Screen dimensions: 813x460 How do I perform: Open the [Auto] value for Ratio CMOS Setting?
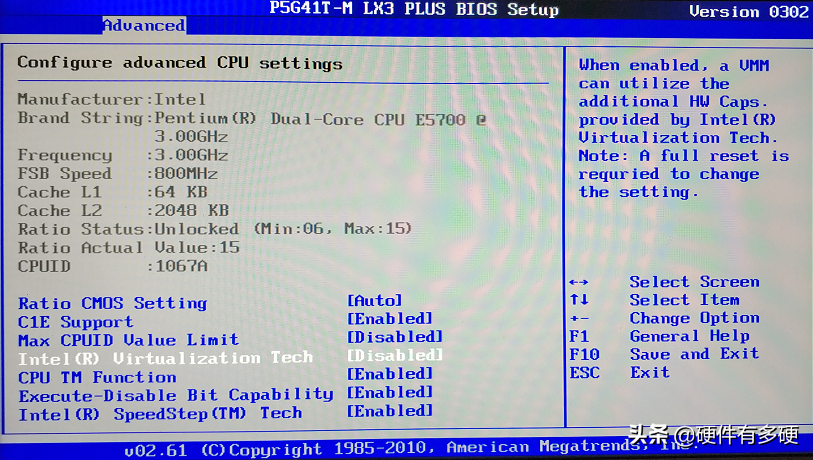tap(375, 300)
